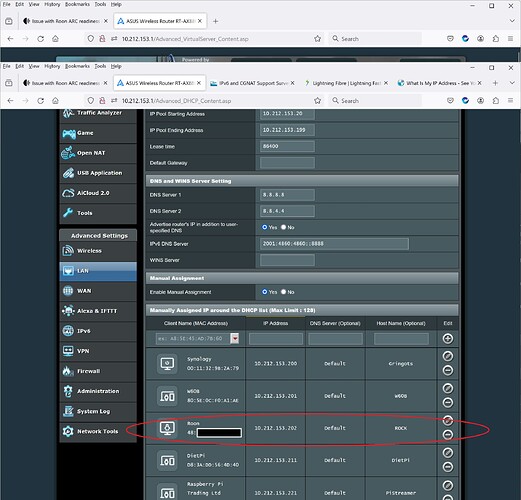Remove the DietPi manual IP entry
The height and width of the screenshot is (500, 521).
tap(448, 467)
